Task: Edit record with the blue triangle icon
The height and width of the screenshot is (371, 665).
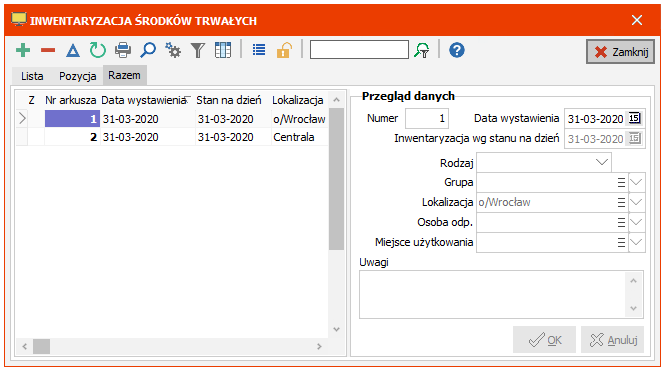Action: coord(73,50)
